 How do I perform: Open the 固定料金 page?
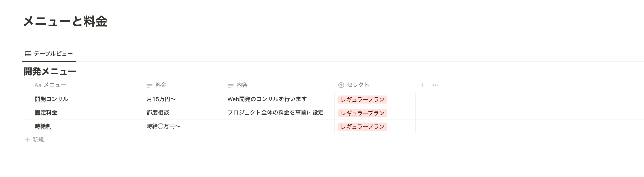coord(46,113)
